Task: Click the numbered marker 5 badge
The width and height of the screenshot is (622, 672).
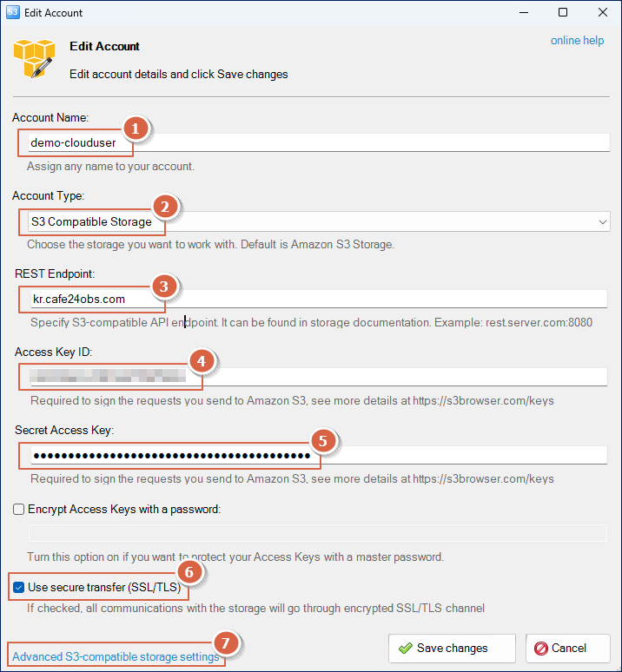Action: click(323, 440)
